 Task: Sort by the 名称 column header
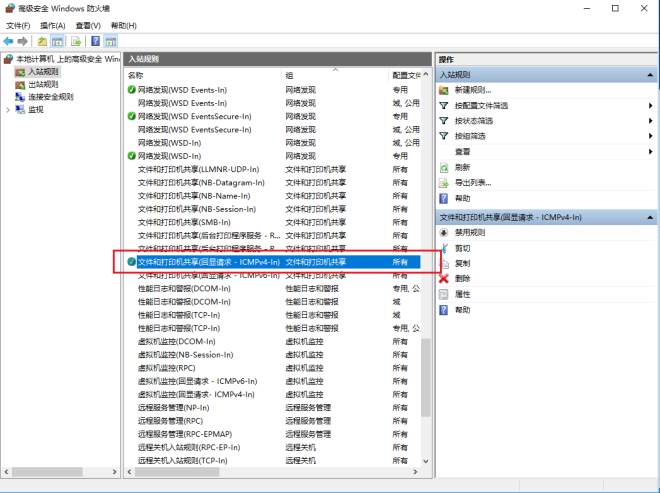click(x=204, y=75)
